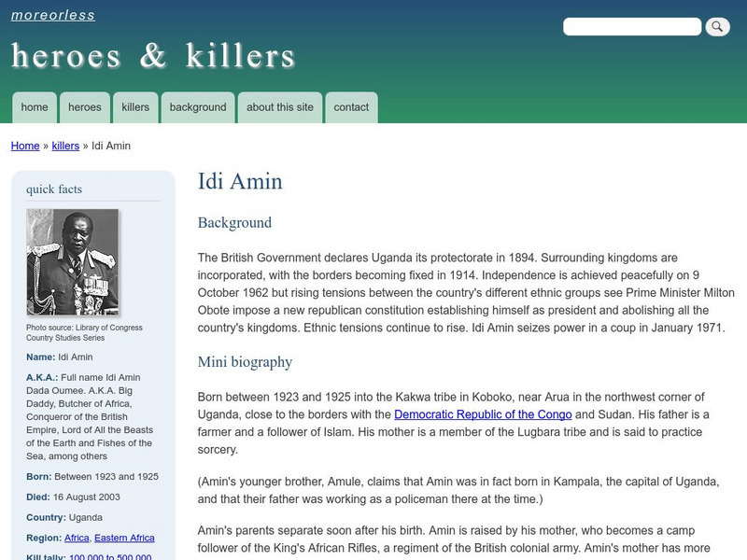
Task: Open the home navigation tab
Action: 35,106
